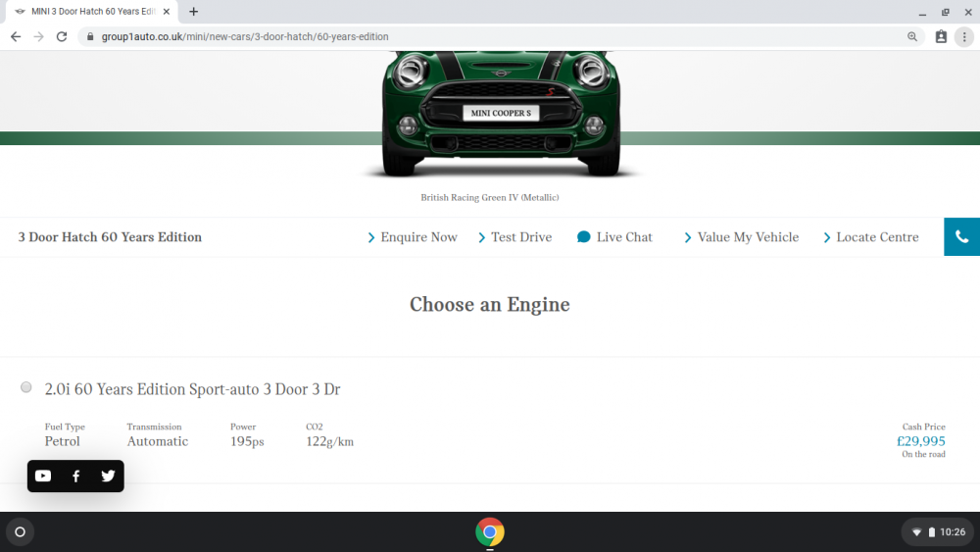Click Locate Centre link

point(877,237)
